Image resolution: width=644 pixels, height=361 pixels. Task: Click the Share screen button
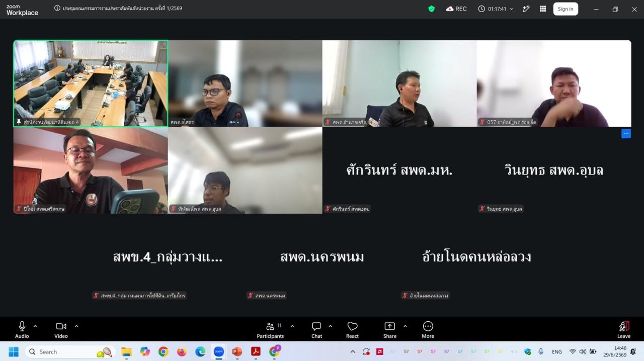(x=389, y=330)
